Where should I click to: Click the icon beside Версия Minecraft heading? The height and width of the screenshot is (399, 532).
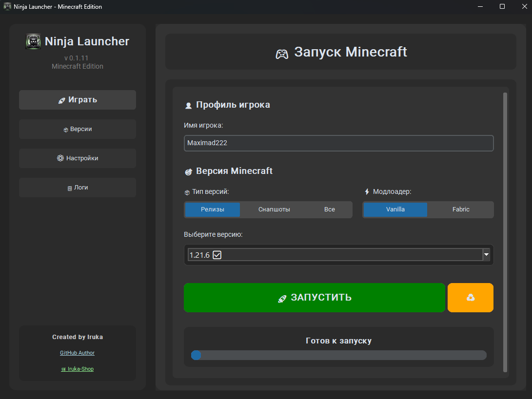[188, 172]
